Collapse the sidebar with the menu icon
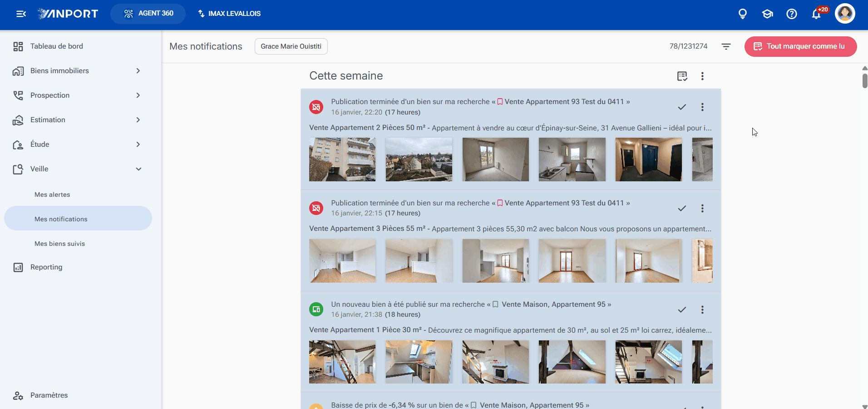Image resolution: width=868 pixels, height=409 pixels. (21, 14)
